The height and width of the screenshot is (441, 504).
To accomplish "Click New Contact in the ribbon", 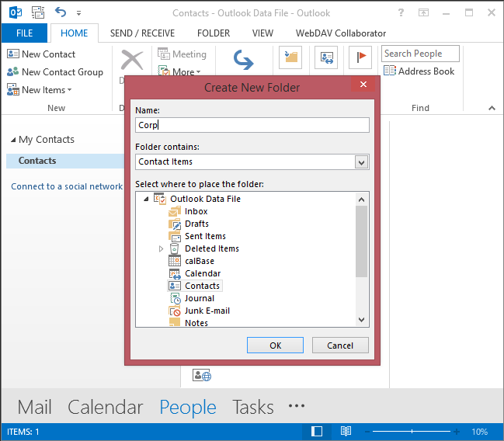I will (x=41, y=54).
